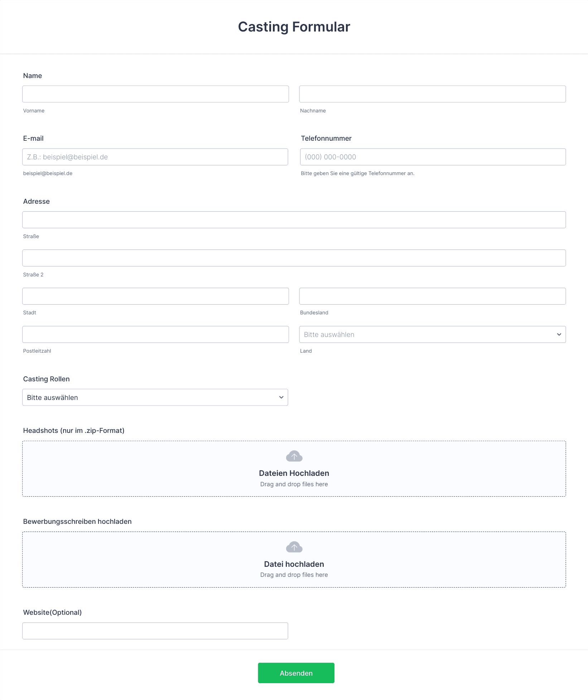Image resolution: width=588 pixels, height=700 pixels.
Task: Click the Bewerbungsschreiben upload cloud icon
Action: tap(294, 547)
